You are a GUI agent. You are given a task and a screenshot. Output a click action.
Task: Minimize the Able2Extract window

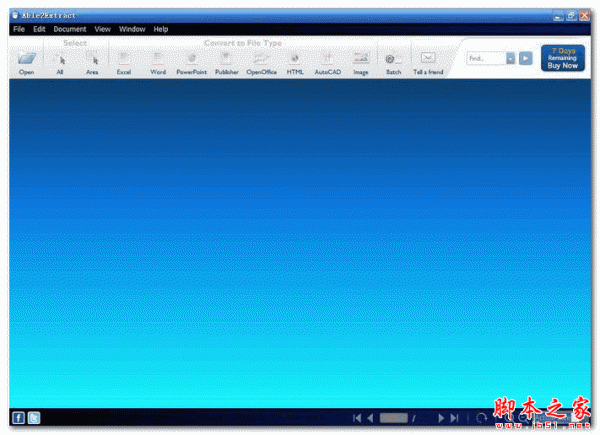[558, 16]
